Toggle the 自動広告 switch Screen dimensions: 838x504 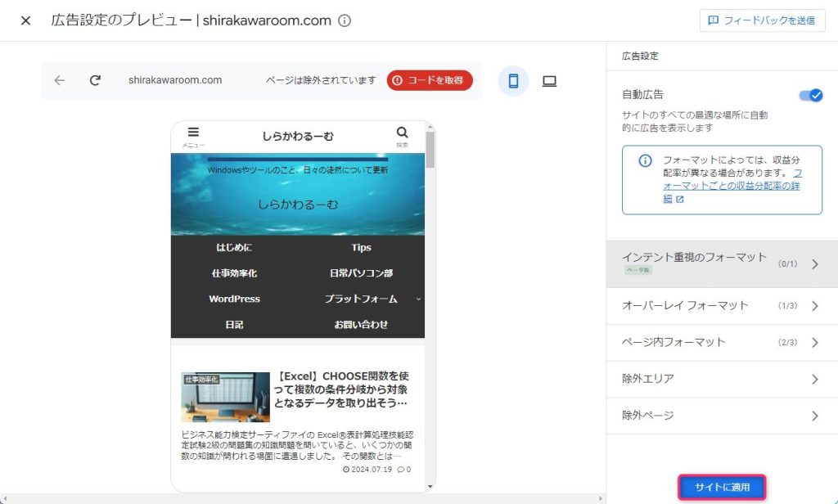click(x=810, y=95)
